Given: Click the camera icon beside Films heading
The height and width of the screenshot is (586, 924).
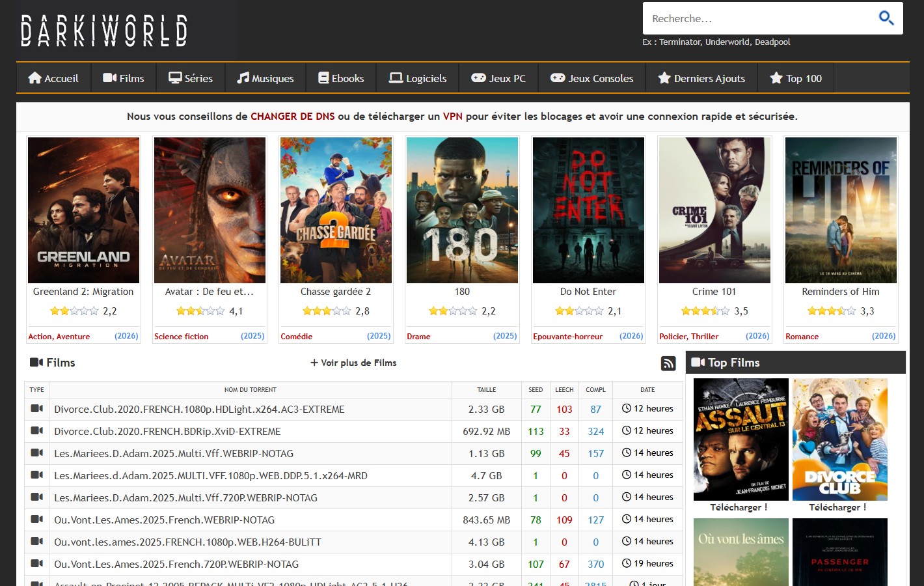Looking at the screenshot, I should 36,362.
